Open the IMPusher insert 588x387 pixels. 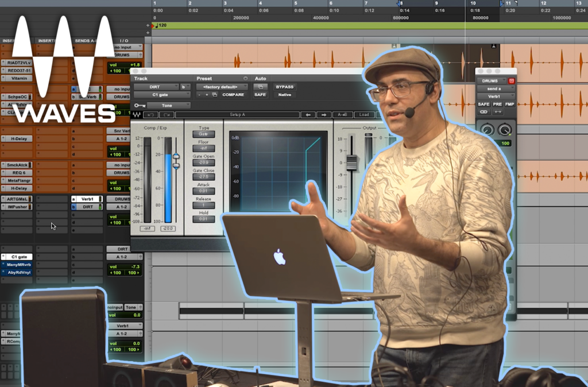[17, 207]
